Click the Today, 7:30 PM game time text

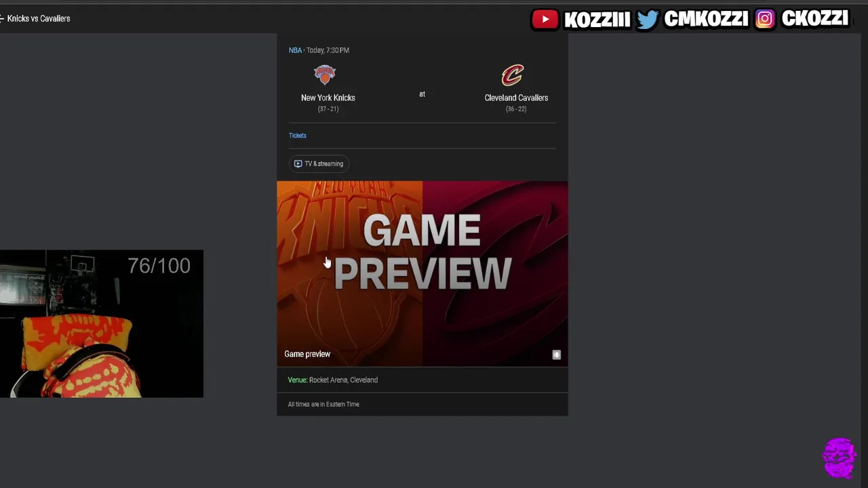[x=328, y=50]
